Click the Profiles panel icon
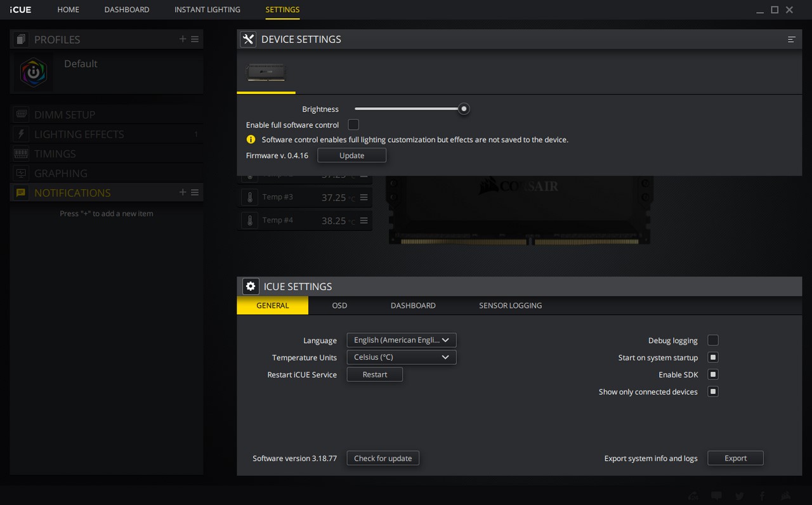Image resolution: width=812 pixels, height=505 pixels. (x=21, y=39)
